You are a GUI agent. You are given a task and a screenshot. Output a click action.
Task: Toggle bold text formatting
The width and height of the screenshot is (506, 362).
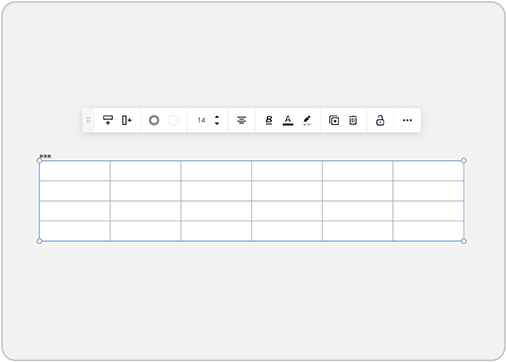tap(269, 120)
